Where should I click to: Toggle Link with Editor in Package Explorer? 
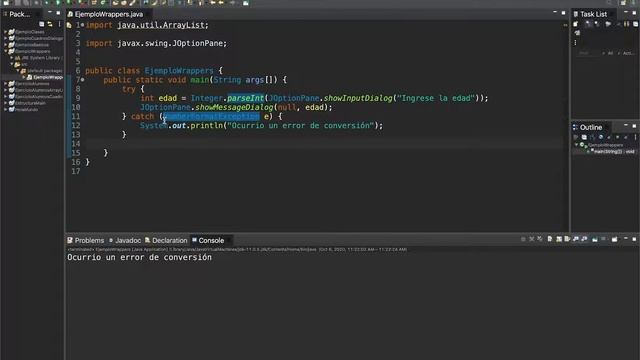(50, 24)
